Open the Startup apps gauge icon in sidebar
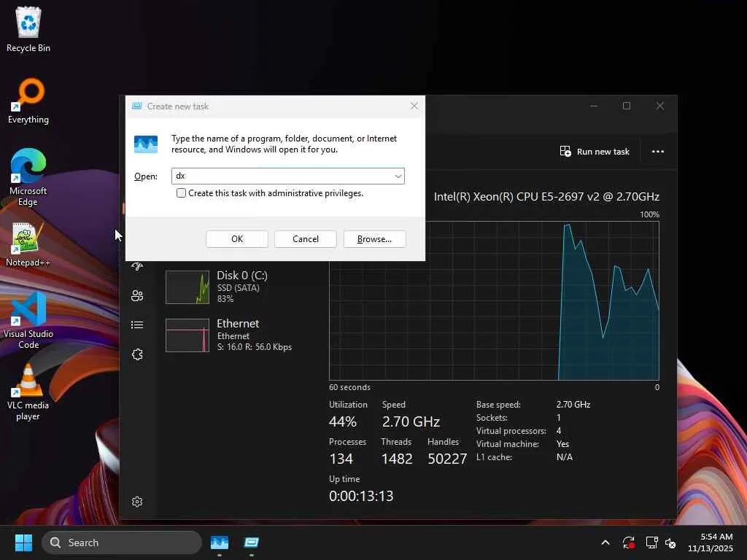The width and height of the screenshot is (747, 560). click(x=137, y=267)
